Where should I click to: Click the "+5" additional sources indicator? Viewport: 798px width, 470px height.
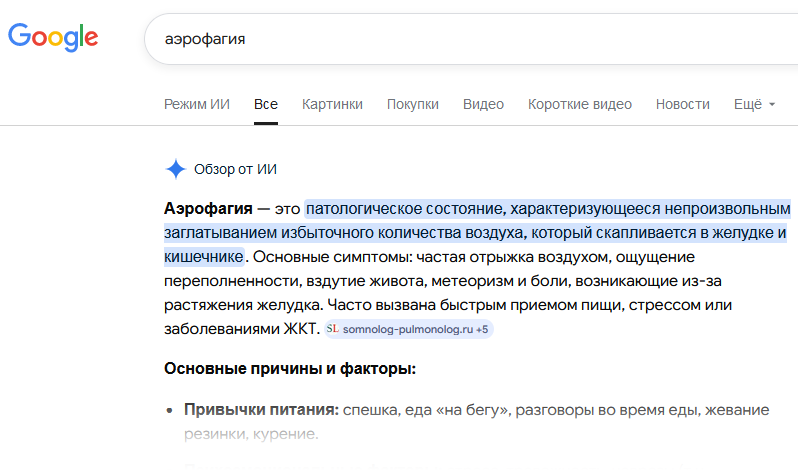(x=482, y=329)
